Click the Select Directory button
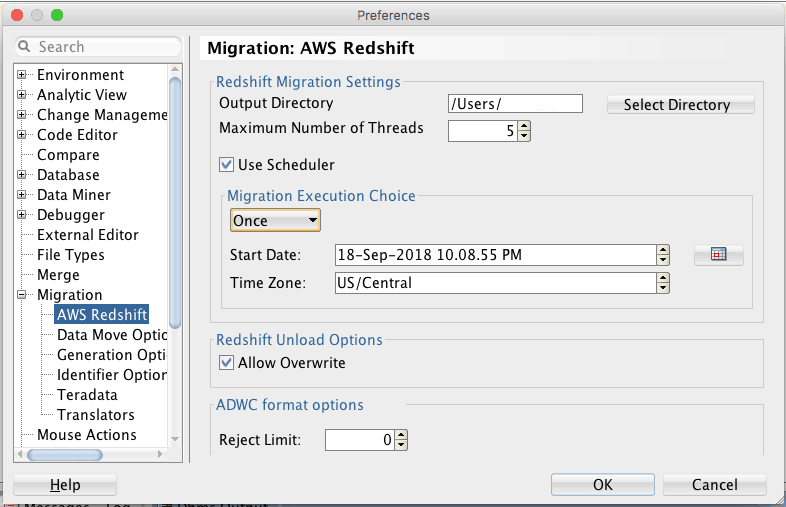The width and height of the screenshot is (786, 507). pyautogui.click(x=680, y=104)
